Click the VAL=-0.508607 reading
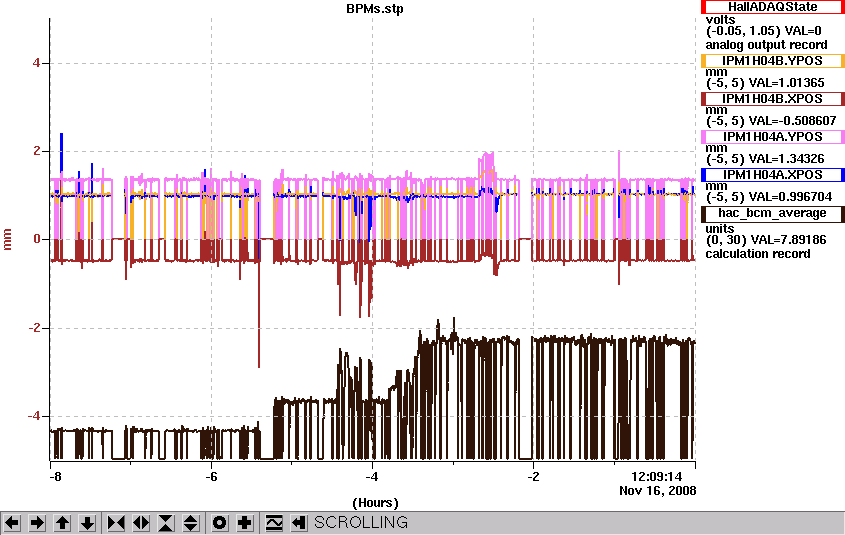This screenshot has width=845, height=535. point(792,121)
